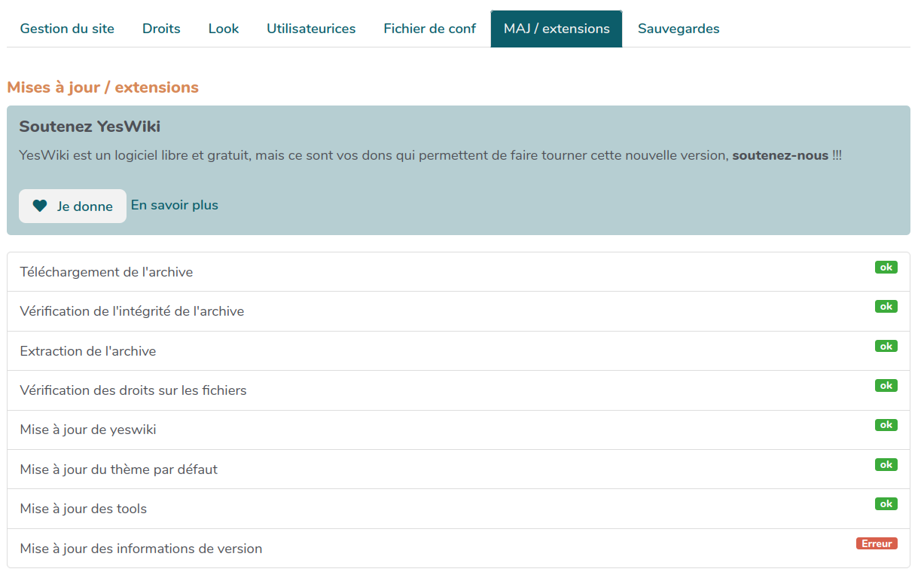This screenshot has height=575, width=924.
Task: Switch to the Sauvegardes tab
Action: coord(679,29)
